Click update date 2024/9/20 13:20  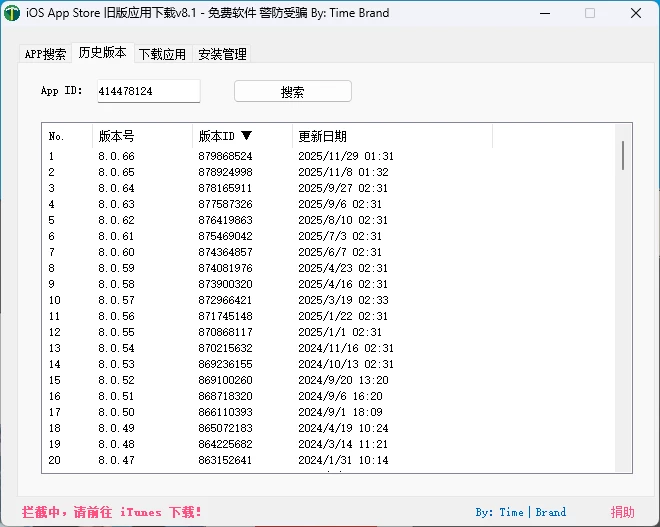343,380
